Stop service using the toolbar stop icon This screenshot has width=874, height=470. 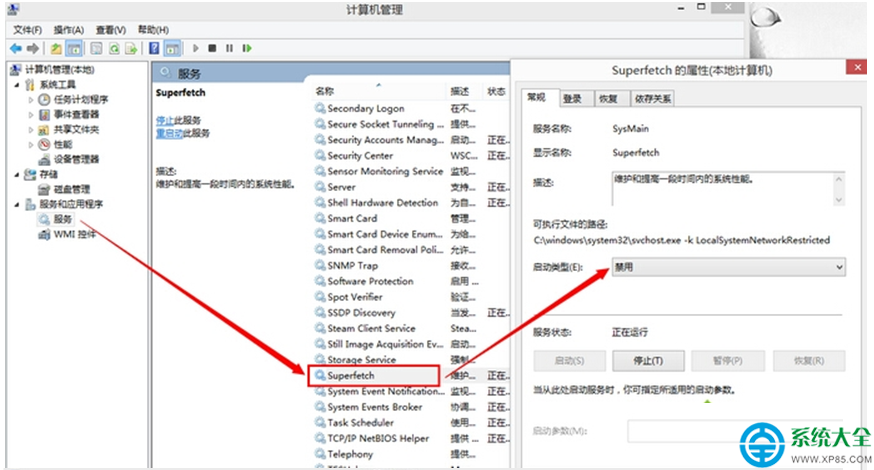coord(212,49)
